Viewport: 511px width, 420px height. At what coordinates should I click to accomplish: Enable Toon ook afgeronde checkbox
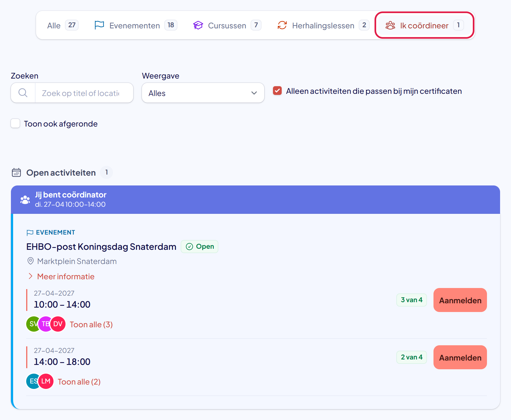pos(15,123)
